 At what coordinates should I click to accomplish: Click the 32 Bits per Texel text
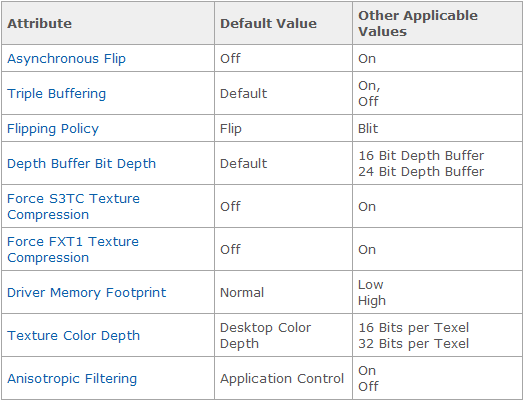414,344
